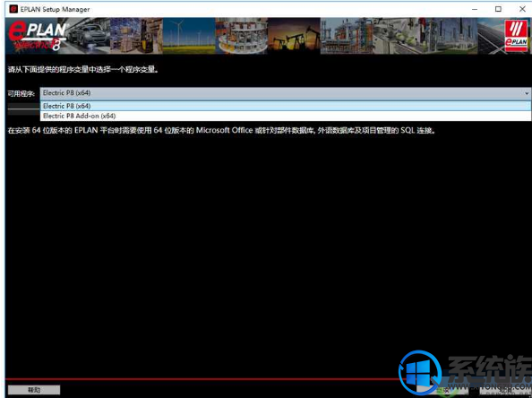Close the EPLAN Setup Manager window
This screenshot has height=398, width=532.
coord(522,9)
